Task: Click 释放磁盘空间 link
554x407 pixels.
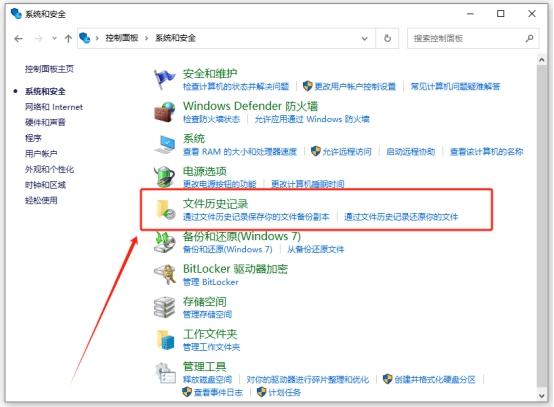Action: point(207,379)
